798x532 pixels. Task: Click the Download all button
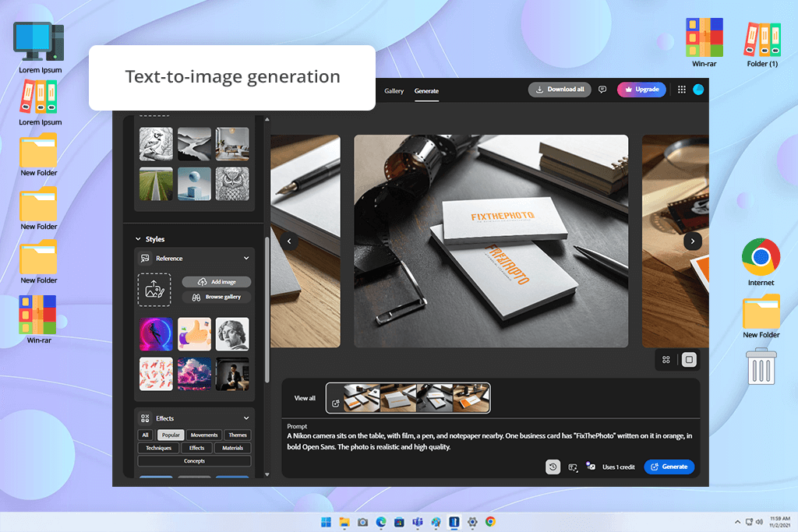click(560, 90)
